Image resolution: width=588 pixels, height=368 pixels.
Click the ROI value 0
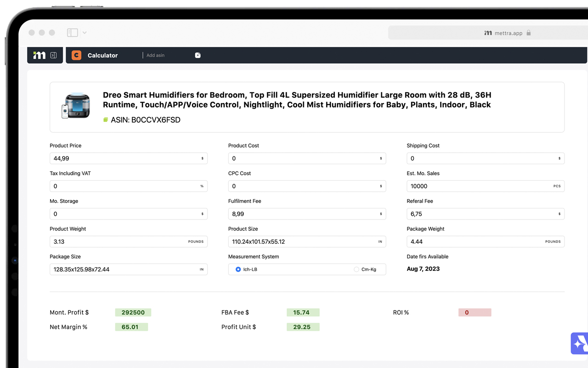click(475, 312)
